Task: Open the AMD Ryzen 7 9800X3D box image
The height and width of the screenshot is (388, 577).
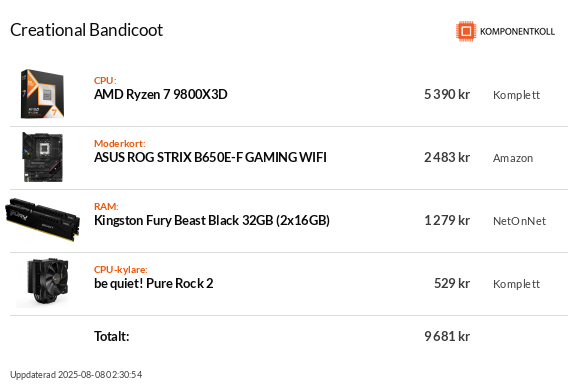Action: click(x=42, y=94)
